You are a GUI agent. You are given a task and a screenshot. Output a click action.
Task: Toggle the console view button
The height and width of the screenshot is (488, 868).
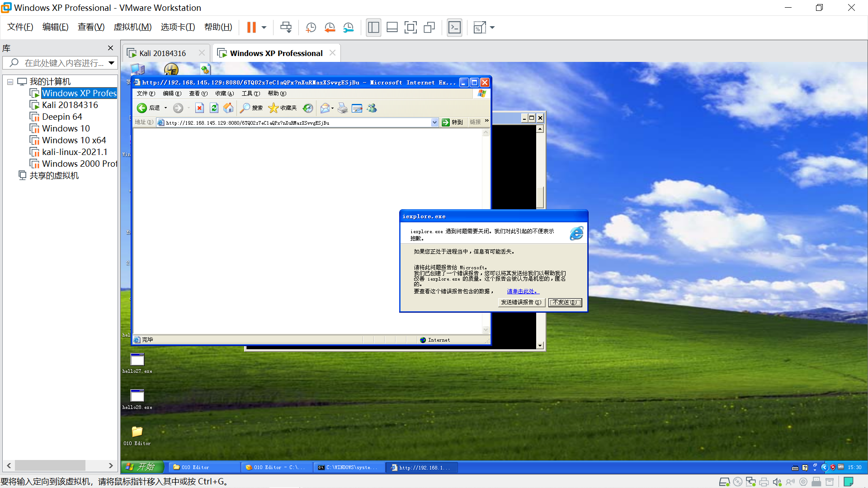[454, 28]
